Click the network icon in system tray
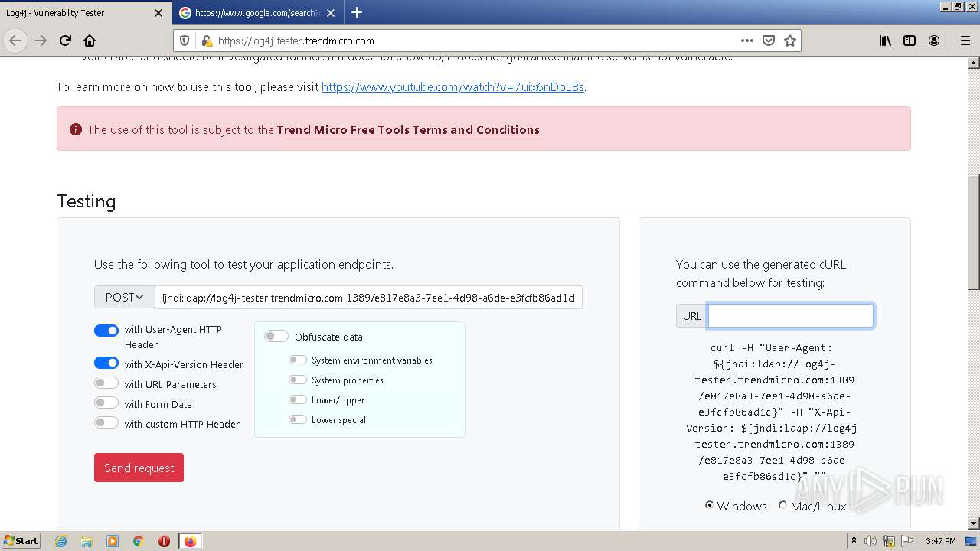This screenshot has width=980, height=551. coord(889,541)
